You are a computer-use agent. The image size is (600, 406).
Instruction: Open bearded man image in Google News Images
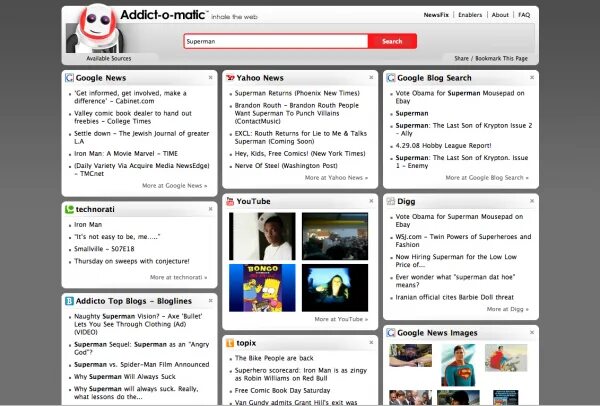tap(411, 355)
